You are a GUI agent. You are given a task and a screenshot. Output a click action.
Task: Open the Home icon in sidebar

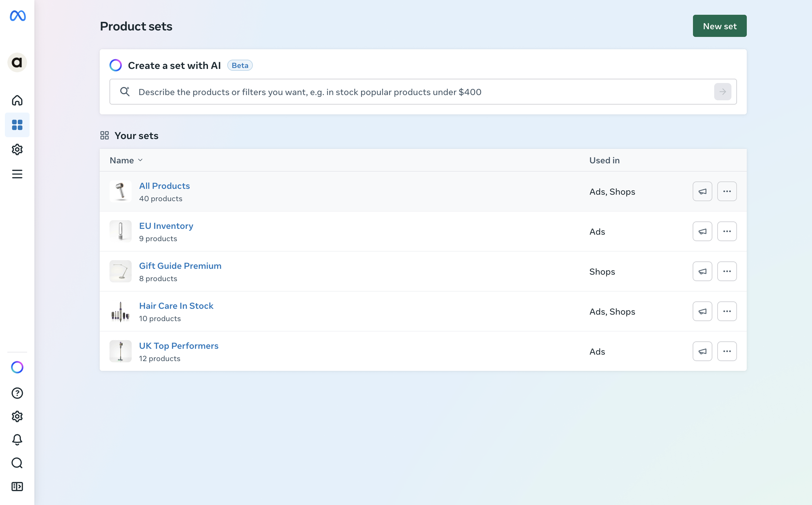tap(17, 100)
